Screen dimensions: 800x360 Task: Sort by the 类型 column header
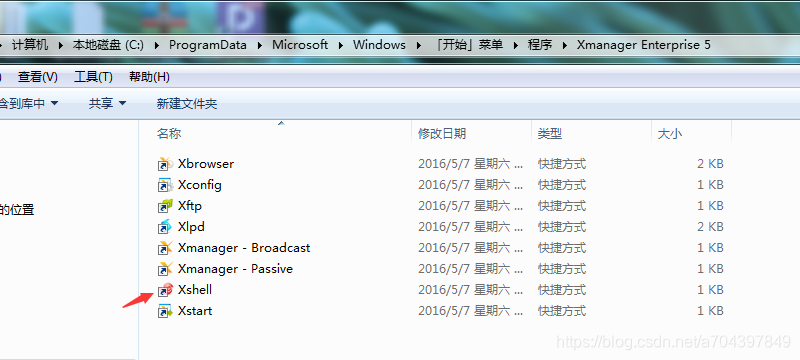point(549,134)
